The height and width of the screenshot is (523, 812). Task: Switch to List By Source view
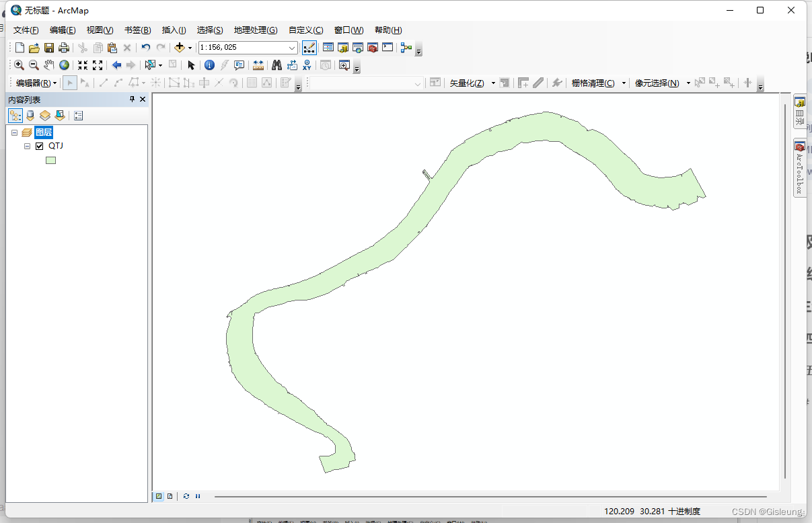pos(30,116)
